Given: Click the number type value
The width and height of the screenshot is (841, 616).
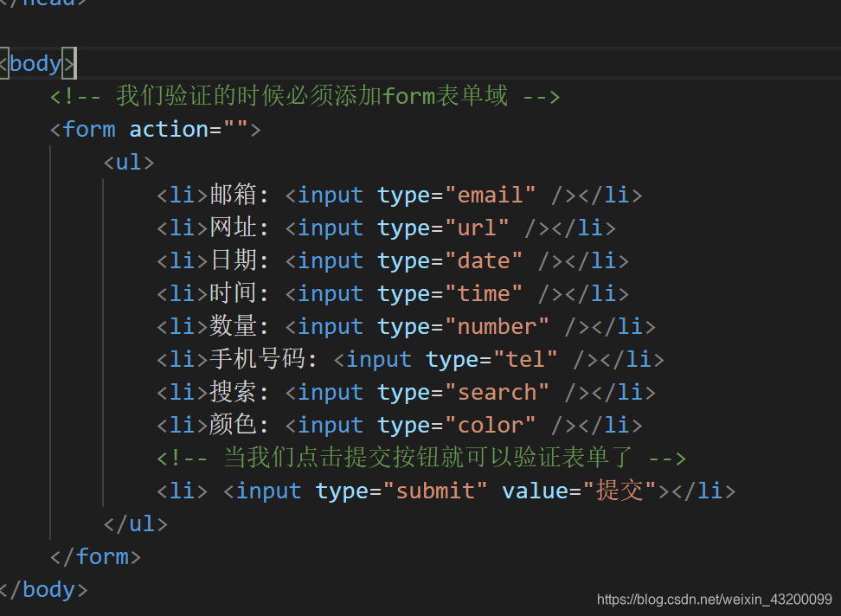Looking at the screenshot, I should click(x=497, y=327).
